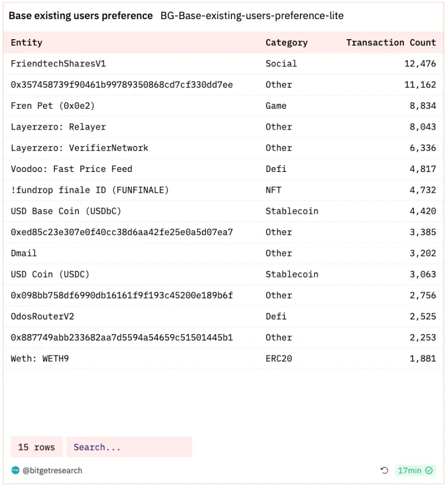
Task: Open the Base existing users preference title
Action: point(81,16)
